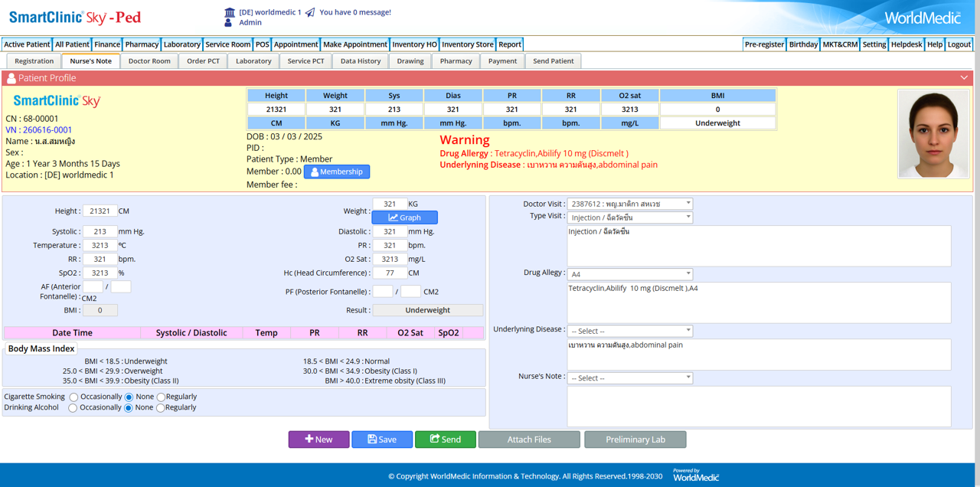The image size is (980, 487).
Task: Click the Diastolic input field
Action: pyautogui.click(x=390, y=232)
